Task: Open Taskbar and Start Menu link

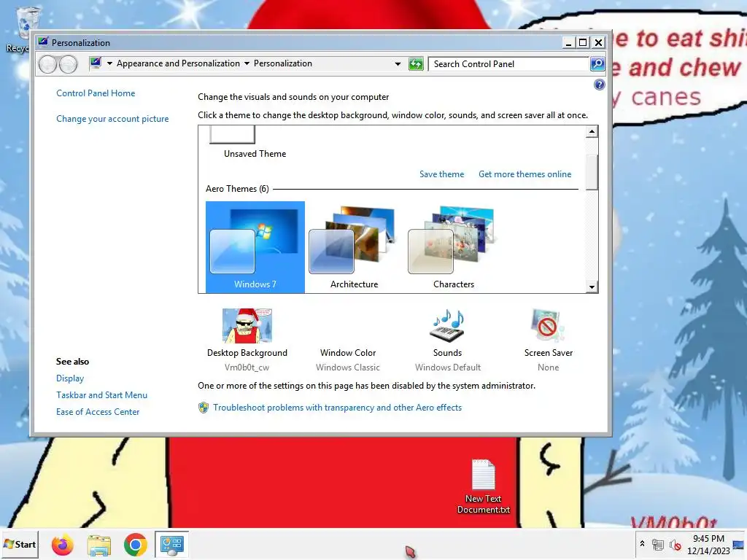Action: [101, 395]
